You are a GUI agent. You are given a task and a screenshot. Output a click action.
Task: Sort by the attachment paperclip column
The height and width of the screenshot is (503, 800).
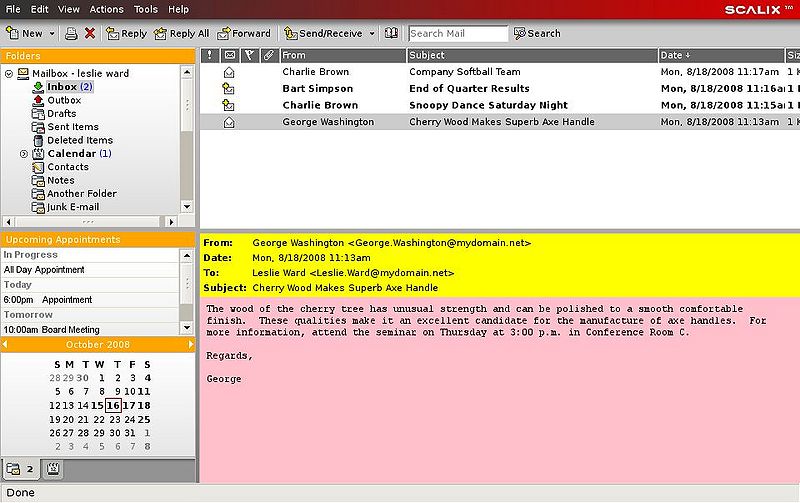point(268,55)
